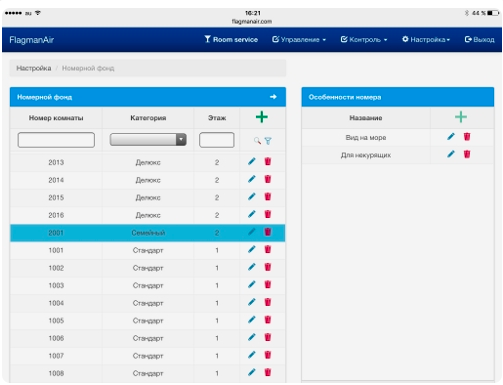This screenshot has width=503, height=385.
Task: Click the search magnifier icon in filter row
Action: coord(257,141)
